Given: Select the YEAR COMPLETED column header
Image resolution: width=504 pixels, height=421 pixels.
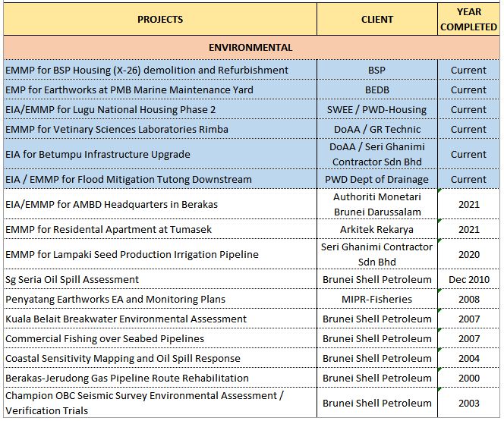Looking at the screenshot, I should [468, 19].
